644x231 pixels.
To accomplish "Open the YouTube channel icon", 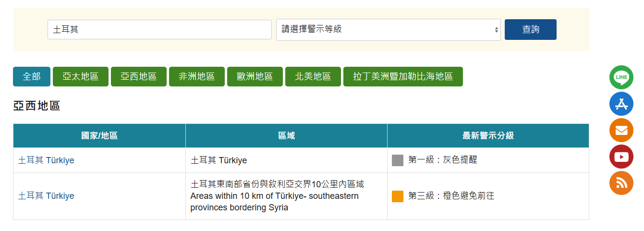I will click(x=621, y=157).
